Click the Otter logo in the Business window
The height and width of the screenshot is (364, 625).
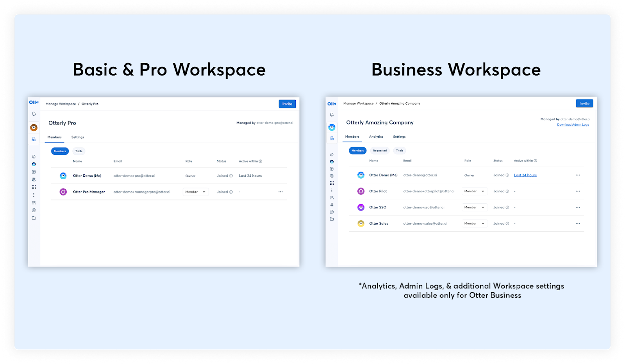(x=332, y=104)
